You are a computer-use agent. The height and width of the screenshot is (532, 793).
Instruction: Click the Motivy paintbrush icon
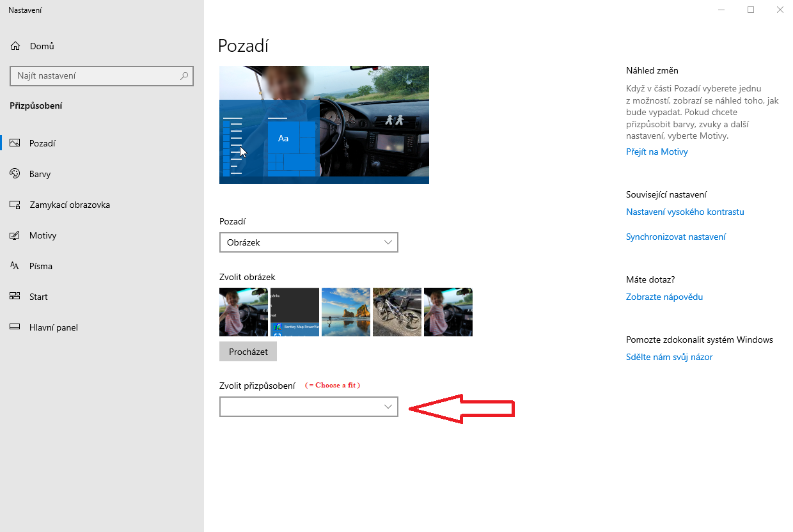15,235
